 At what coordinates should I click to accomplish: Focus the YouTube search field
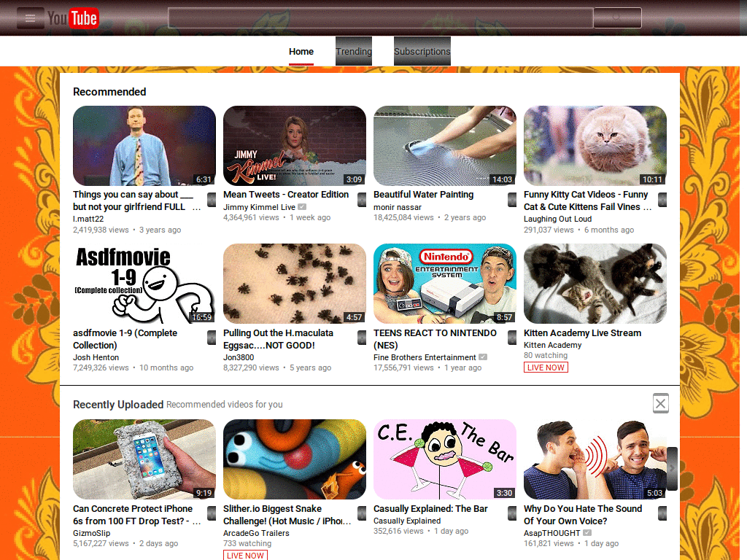click(381, 18)
